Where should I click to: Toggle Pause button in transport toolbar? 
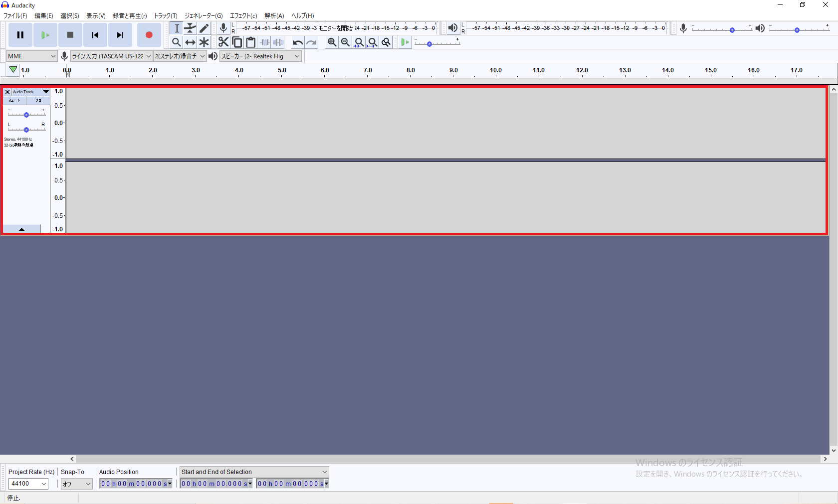20,35
